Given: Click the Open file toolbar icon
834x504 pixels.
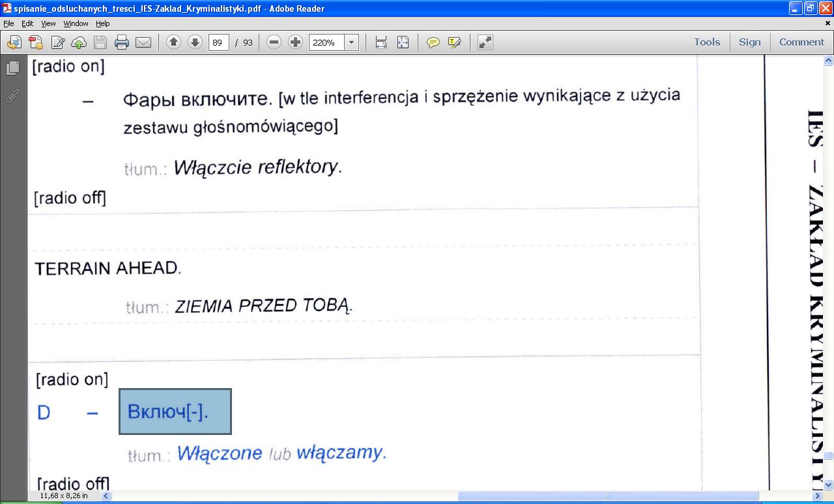Looking at the screenshot, I should coord(14,42).
